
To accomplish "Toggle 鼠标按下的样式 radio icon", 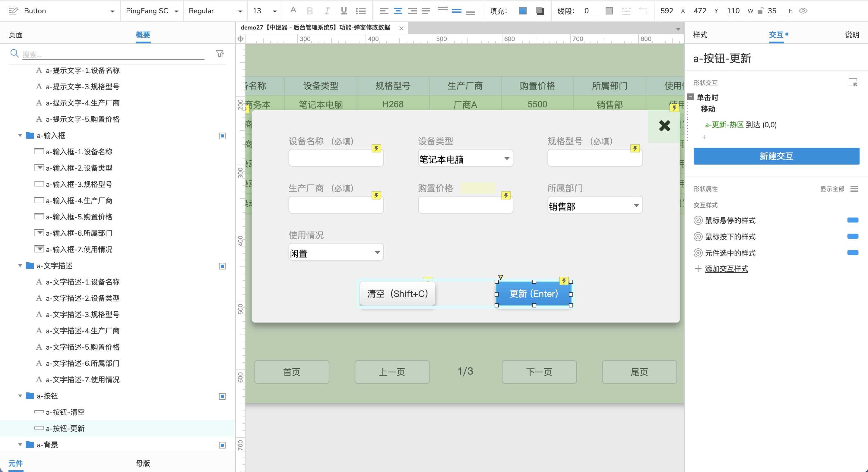I will tap(698, 237).
